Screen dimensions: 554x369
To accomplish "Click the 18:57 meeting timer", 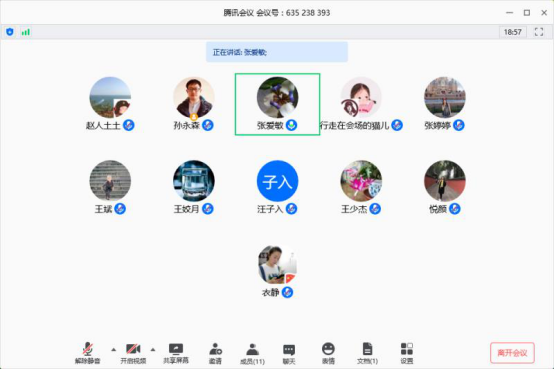I will (x=513, y=32).
